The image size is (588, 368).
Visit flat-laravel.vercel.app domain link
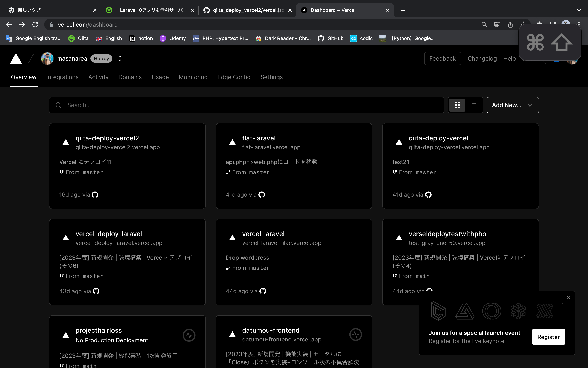click(271, 147)
